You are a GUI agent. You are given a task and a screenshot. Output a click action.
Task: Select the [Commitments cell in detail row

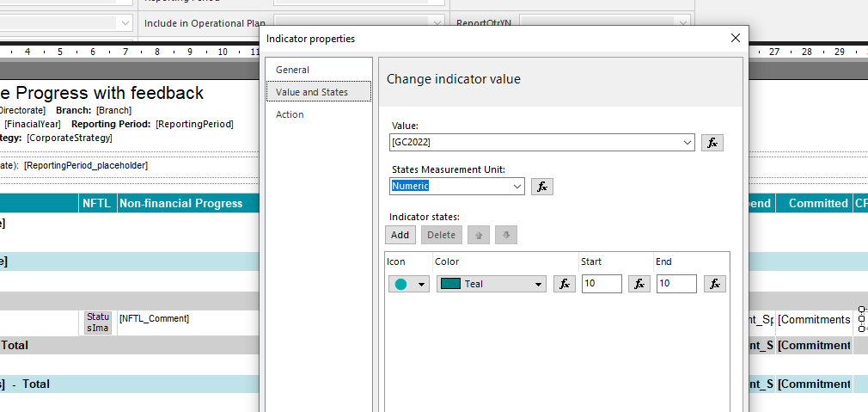tap(814, 319)
